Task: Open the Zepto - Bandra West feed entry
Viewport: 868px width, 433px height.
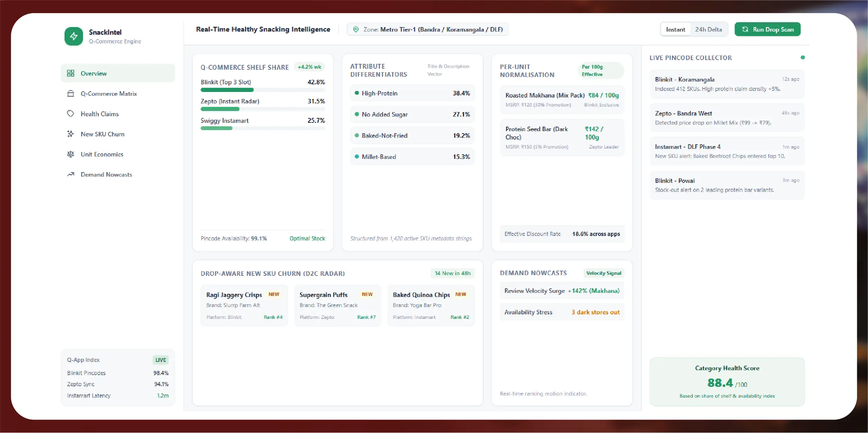Action: 727,118
